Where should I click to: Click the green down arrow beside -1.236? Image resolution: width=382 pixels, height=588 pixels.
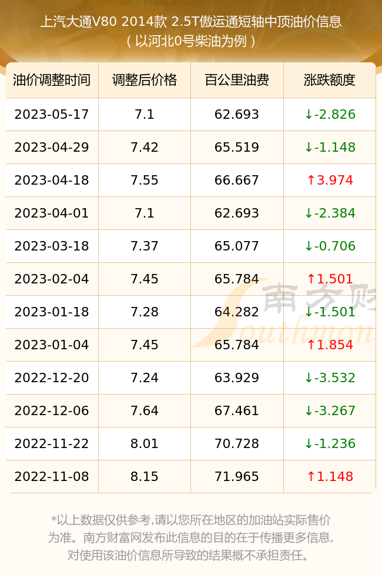click(309, 443)
